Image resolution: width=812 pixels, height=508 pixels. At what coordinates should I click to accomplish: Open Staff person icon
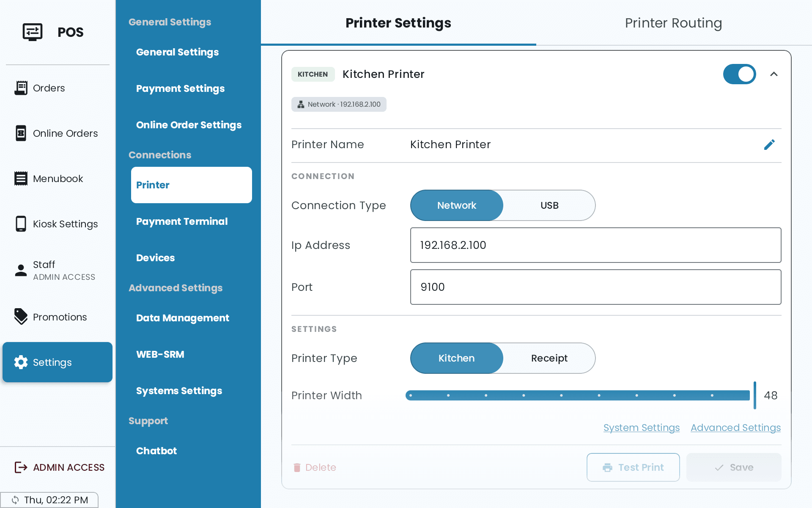point(21,270)
